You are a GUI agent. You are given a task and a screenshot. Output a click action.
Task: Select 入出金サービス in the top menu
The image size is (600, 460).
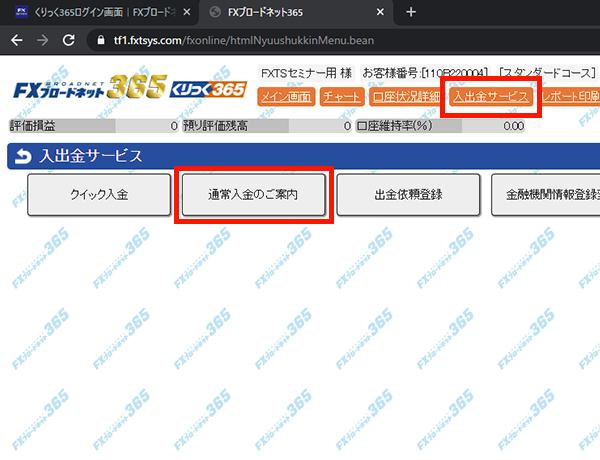(x=489, y=97)
